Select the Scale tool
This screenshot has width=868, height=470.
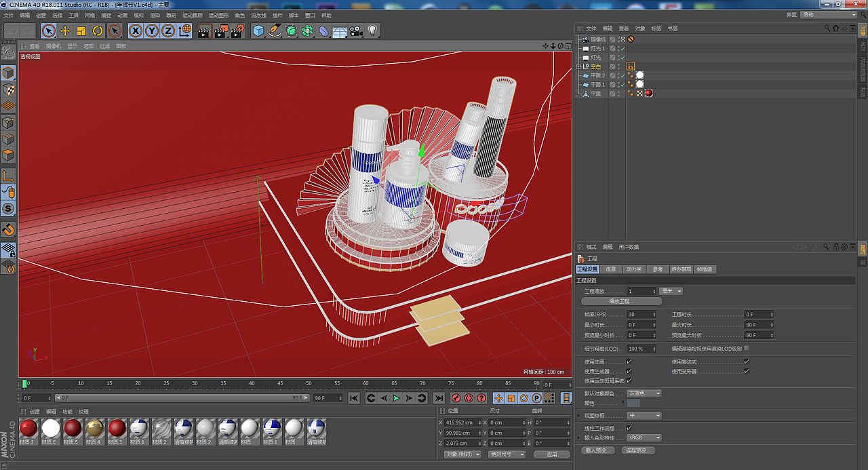(x=81, y=31)
